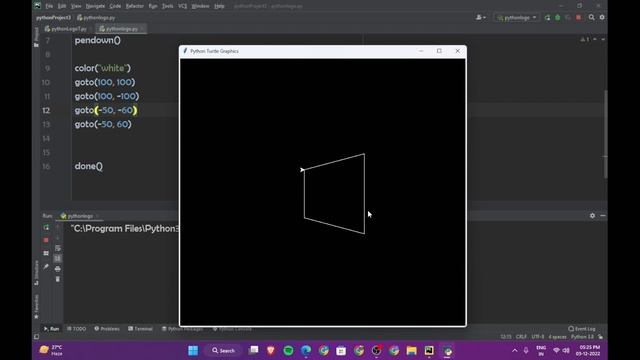Open the Terminal tool window tab

[x=140, y=329]
